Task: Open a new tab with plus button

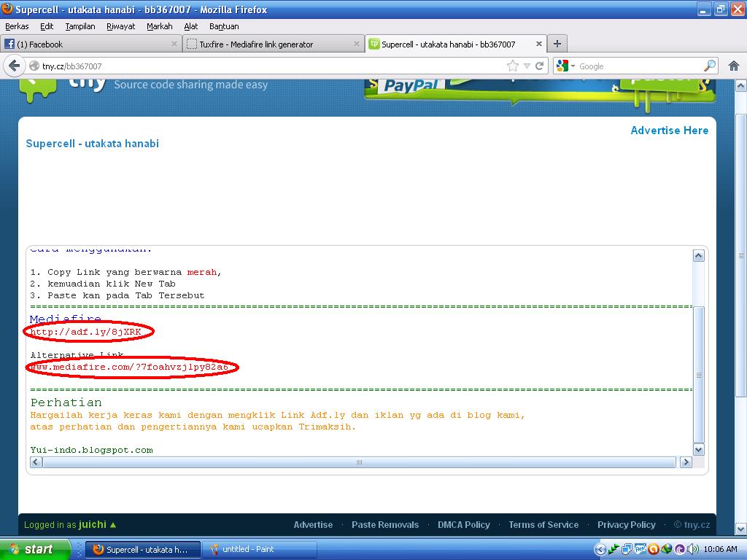Action: click(x=557, y=44)
